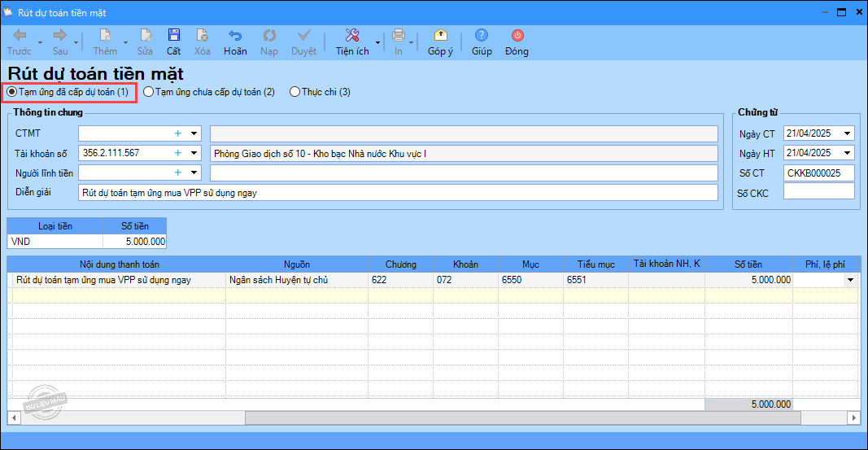
Task: Click the Mục cell value 6550
Action: [530, 280]
